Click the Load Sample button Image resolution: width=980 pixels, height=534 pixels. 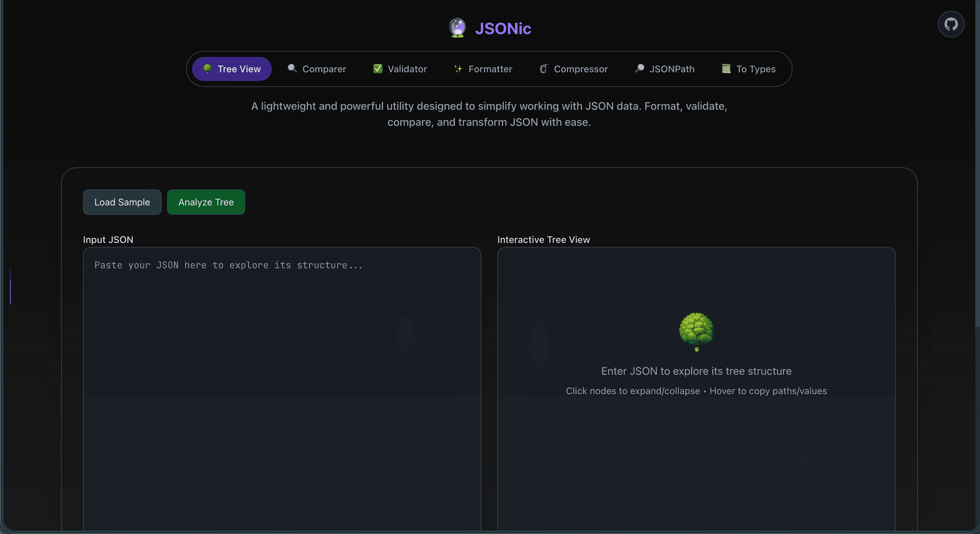[x=122, y=202]
